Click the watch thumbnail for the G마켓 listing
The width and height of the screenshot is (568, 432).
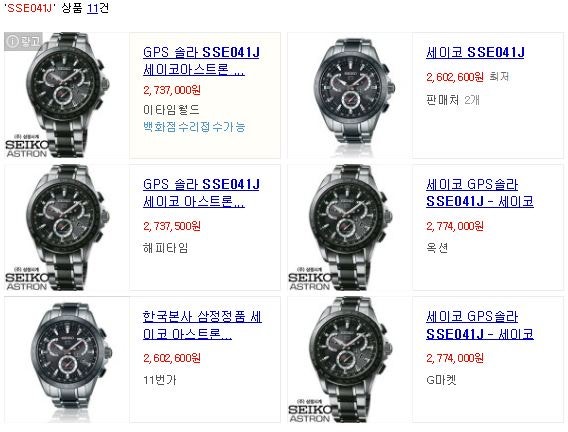[350, 360]
